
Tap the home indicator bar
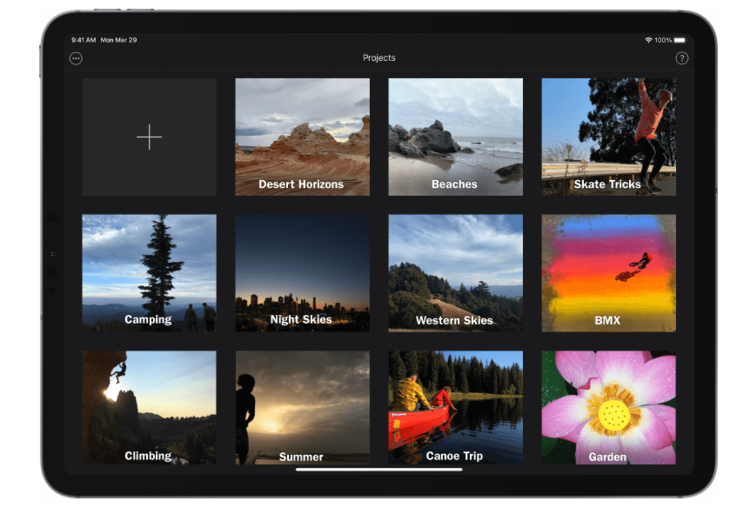pyautogui.click(x=379, y=470)
